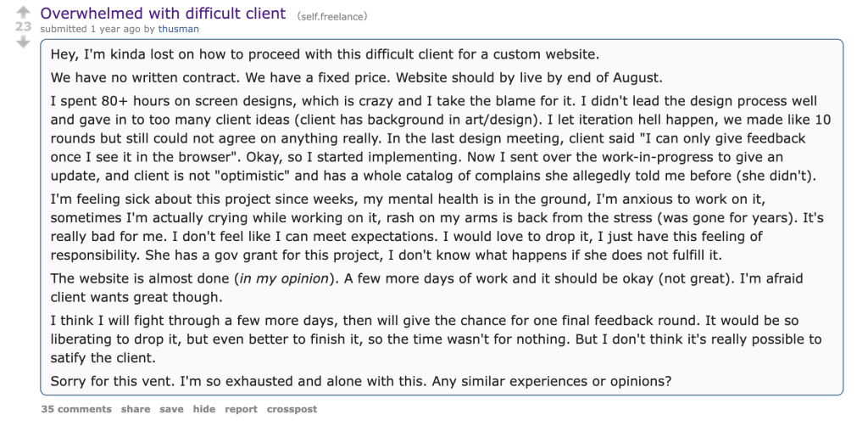868x426 pixels.
Task: Click the '1 year ago' submission timestamp
Action: [x=115, y=29]
